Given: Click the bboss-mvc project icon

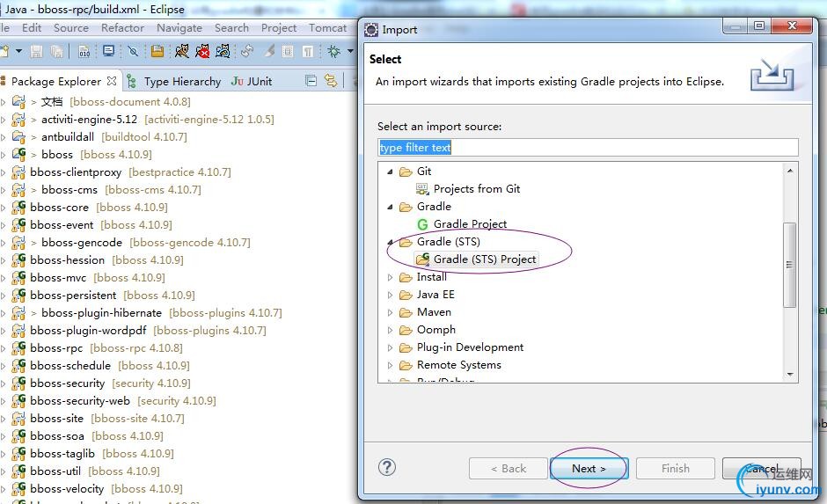Looking at the screenshot, I should coord(18,277).
